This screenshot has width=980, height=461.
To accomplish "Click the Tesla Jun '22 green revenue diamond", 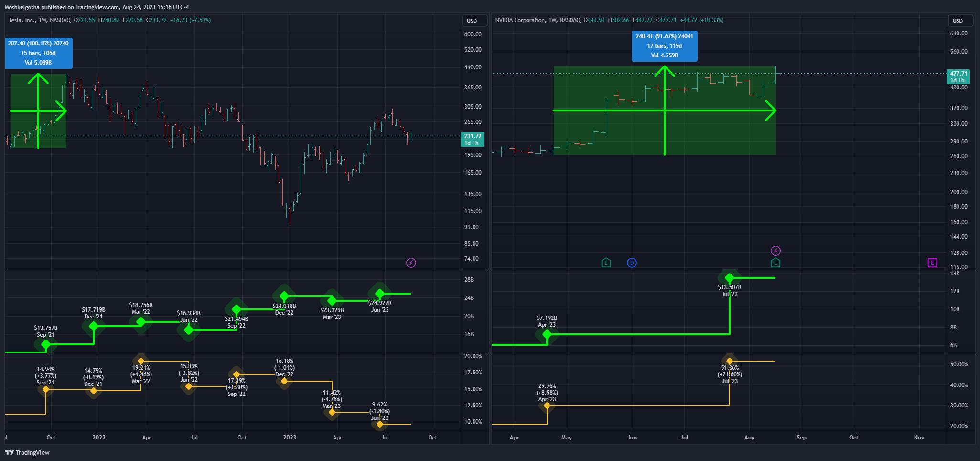I will pos(189,329).
